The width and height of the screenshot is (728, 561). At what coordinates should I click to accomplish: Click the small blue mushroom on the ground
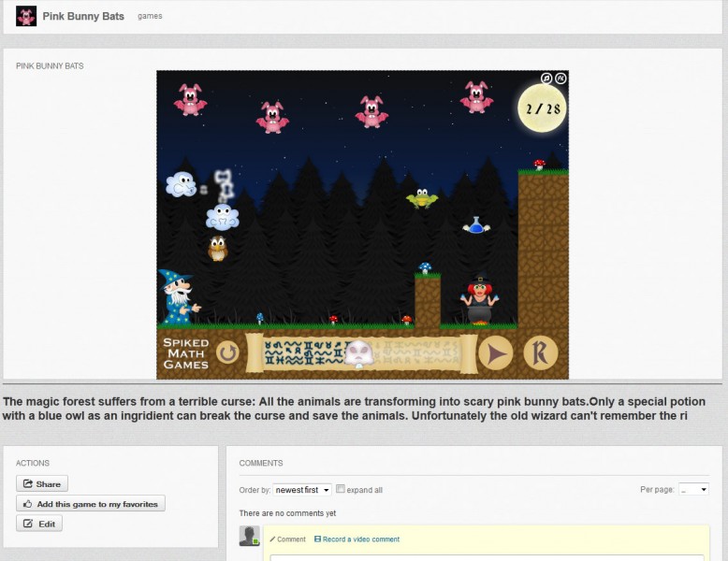[x=260, y=318]
